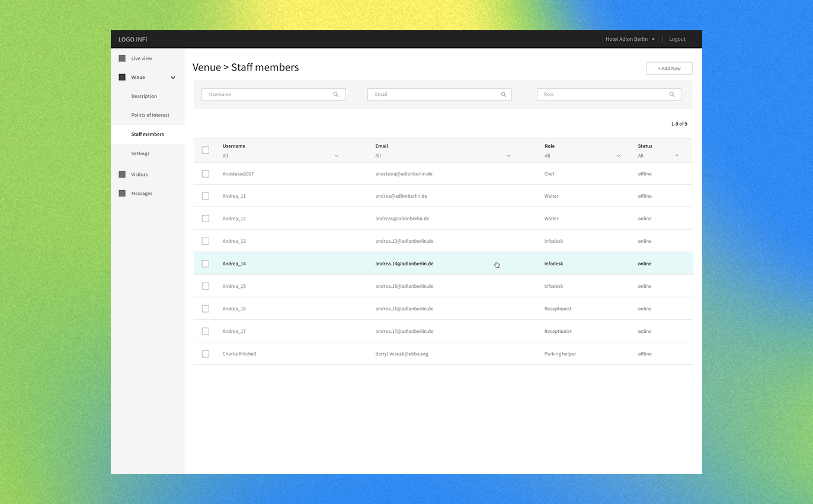813x504 pixels.
Task: Select Points of interest in sidebar
Action: (150, 115)
